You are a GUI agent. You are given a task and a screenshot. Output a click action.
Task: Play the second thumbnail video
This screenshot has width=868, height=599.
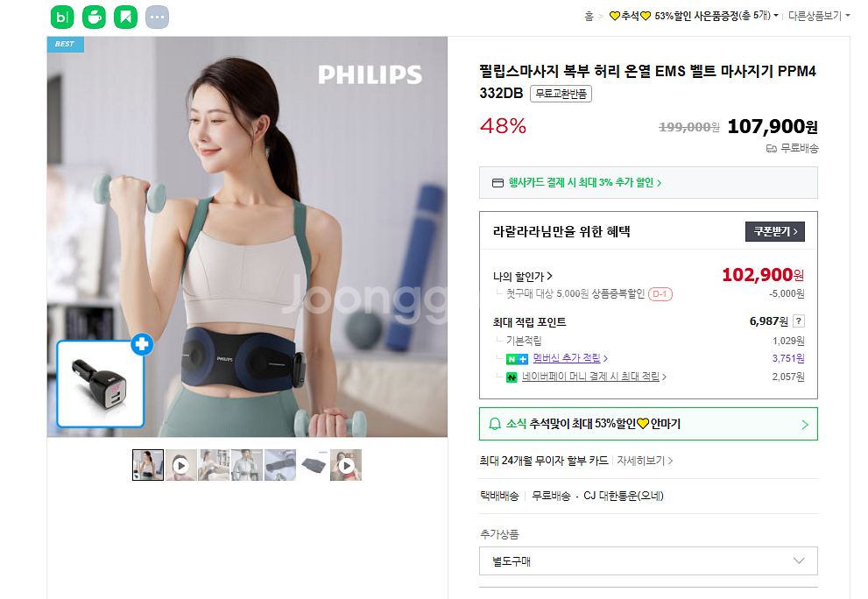click(180, 465)
